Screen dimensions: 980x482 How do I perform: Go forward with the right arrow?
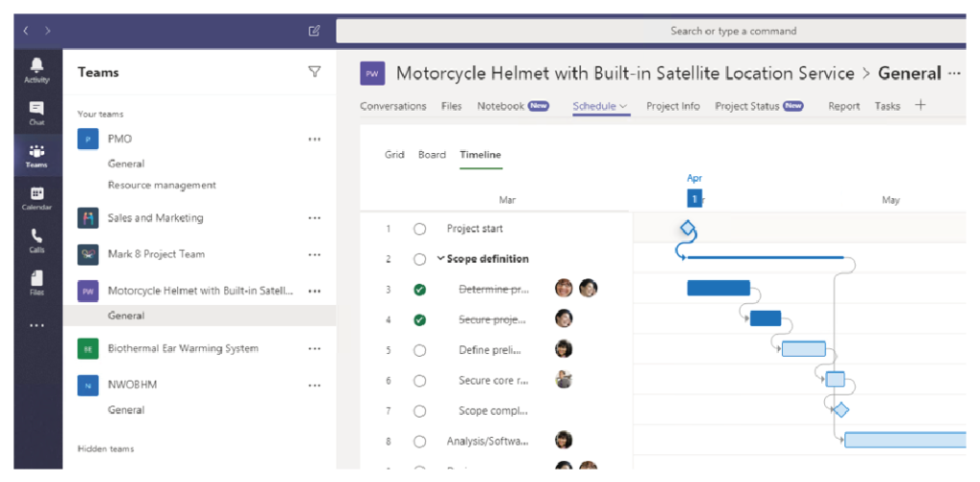[48, 30]
